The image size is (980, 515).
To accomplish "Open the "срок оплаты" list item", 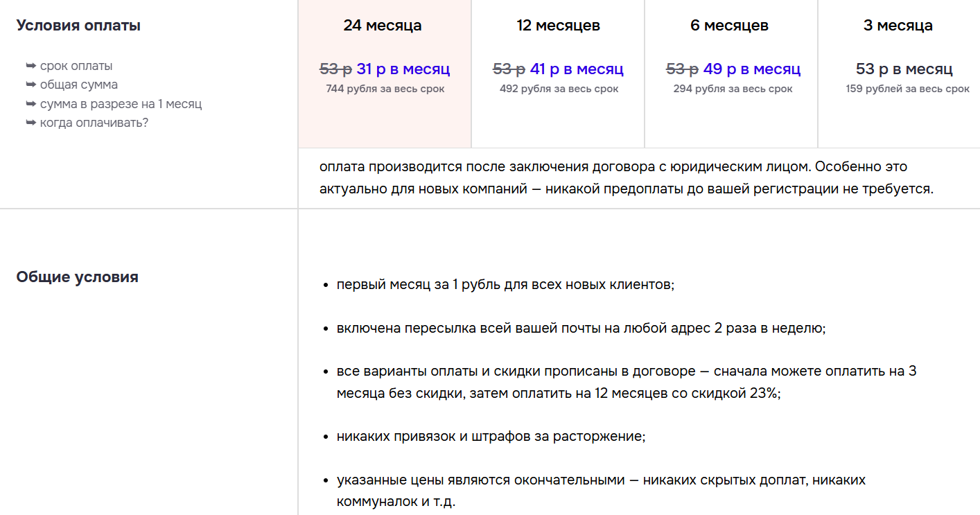I will tap(76, 66).
